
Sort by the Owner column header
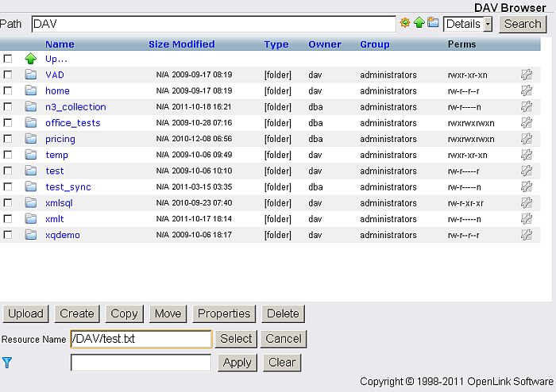(x=324, y=44)
